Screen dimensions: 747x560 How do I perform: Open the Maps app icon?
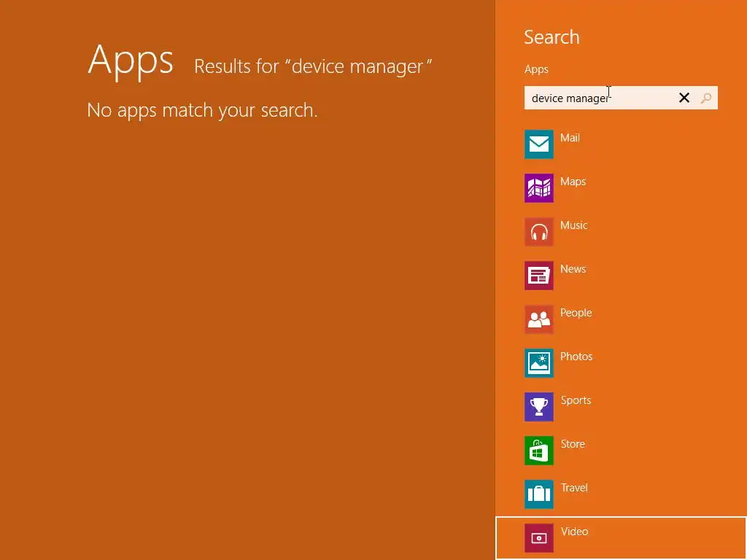click(539, 187)
